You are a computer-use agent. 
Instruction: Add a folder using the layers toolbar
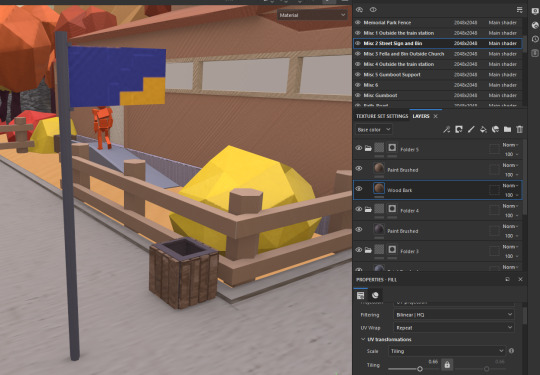click(507, 129)
